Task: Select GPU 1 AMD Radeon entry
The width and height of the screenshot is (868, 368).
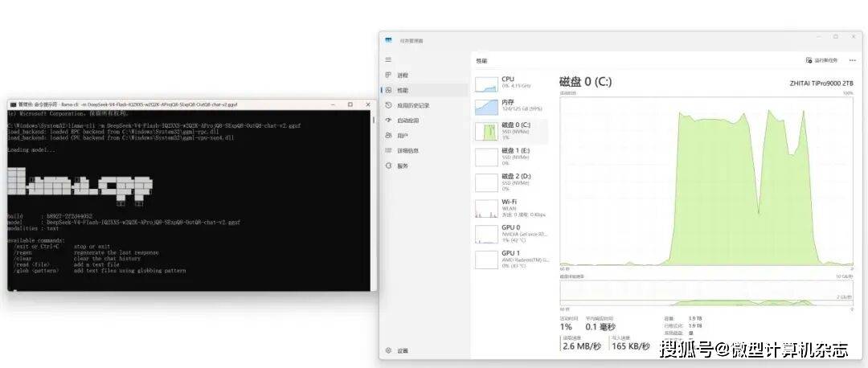Action: point(511,259)
